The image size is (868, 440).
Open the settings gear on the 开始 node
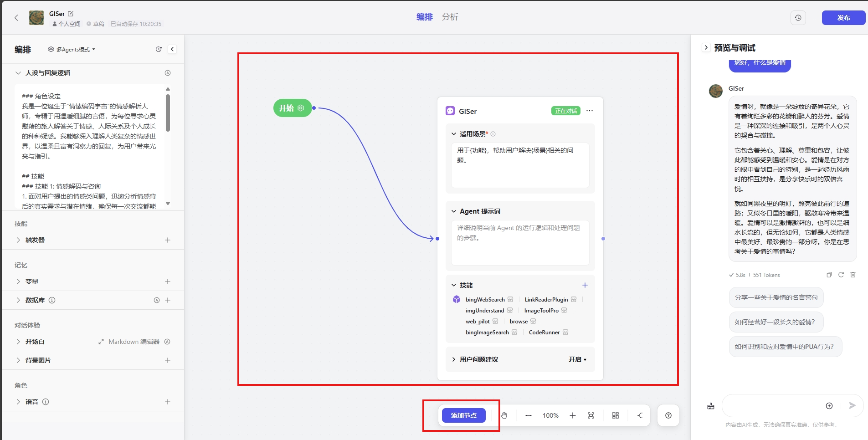click(x=301, y=108)
